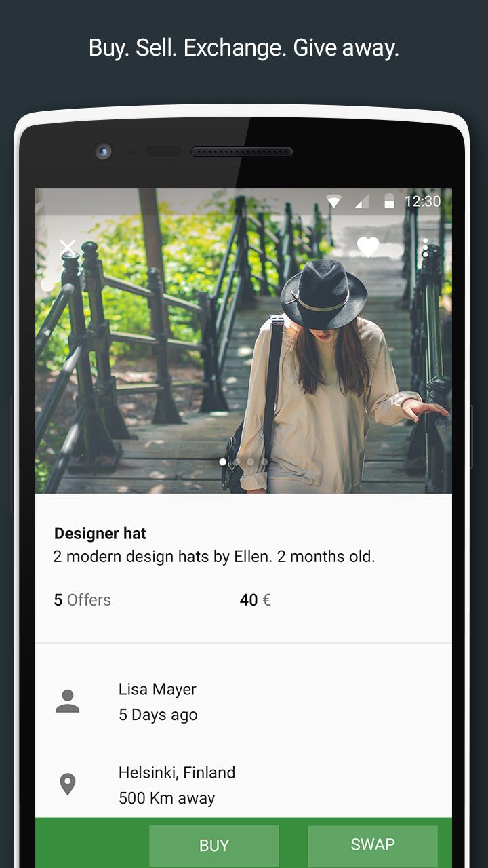
Task: Tap the battery status icon
Action: point(389,201)
